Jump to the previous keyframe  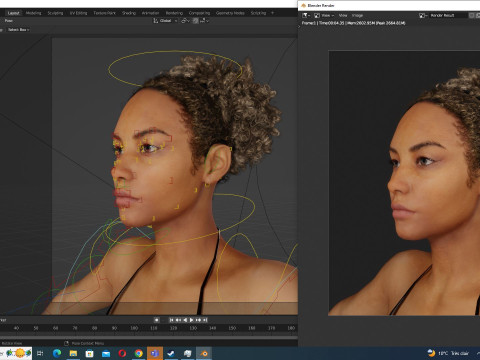[178, 320]
